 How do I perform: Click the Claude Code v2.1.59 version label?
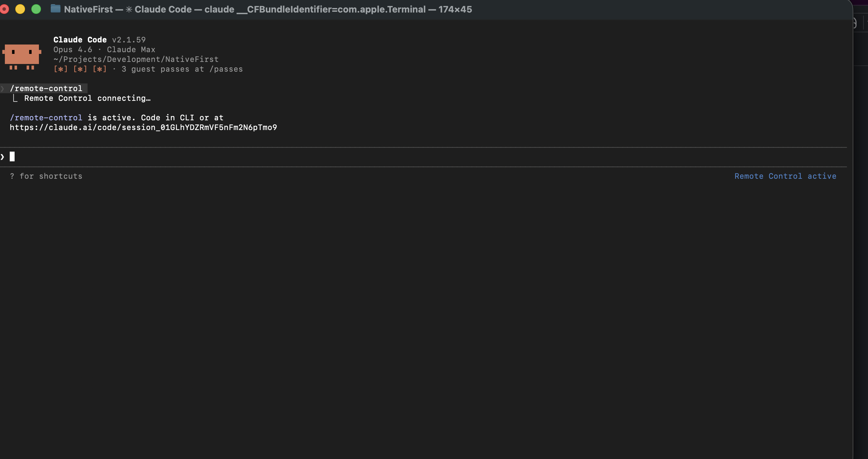pos(99,40)
